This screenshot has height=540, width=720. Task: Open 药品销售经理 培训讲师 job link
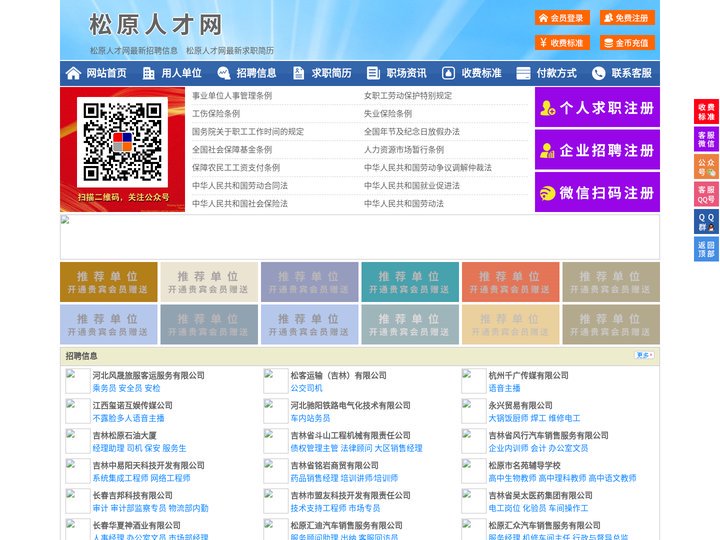(344, 478)
